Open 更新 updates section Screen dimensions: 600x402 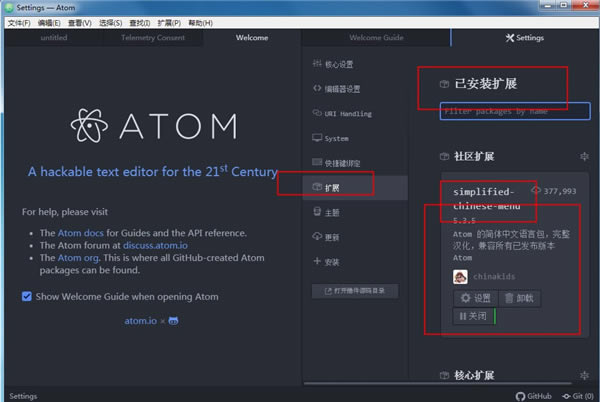[355, 238]
